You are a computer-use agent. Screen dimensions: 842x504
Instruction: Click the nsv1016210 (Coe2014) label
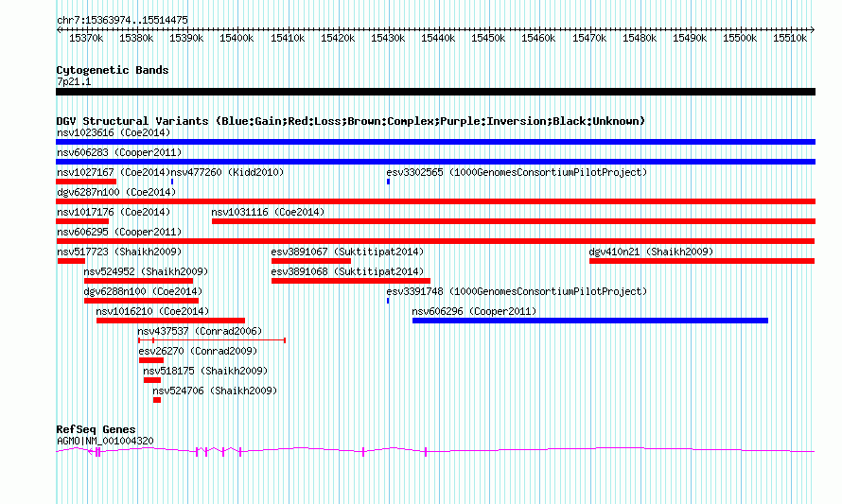[152, 311]
